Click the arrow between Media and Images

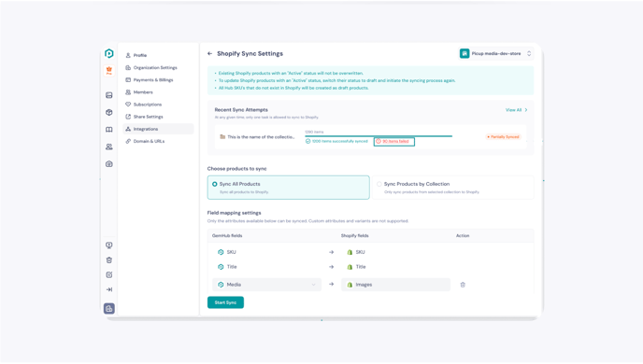point(332,284)
